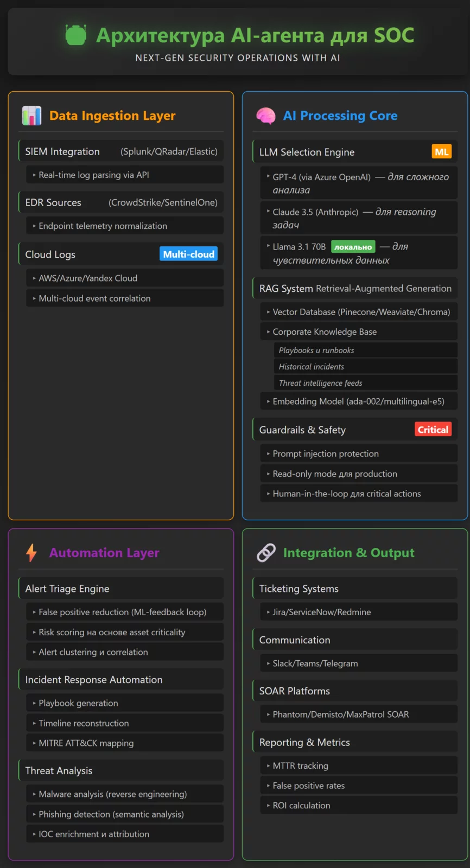Click the blue Multi-cloud badge

tap(189, 254)
